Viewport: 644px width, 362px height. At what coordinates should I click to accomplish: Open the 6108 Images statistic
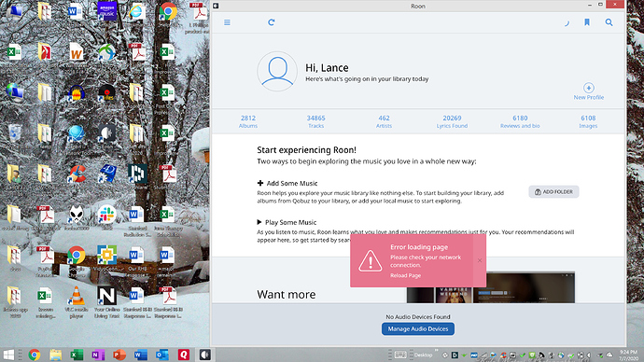(x=588, y=121)
